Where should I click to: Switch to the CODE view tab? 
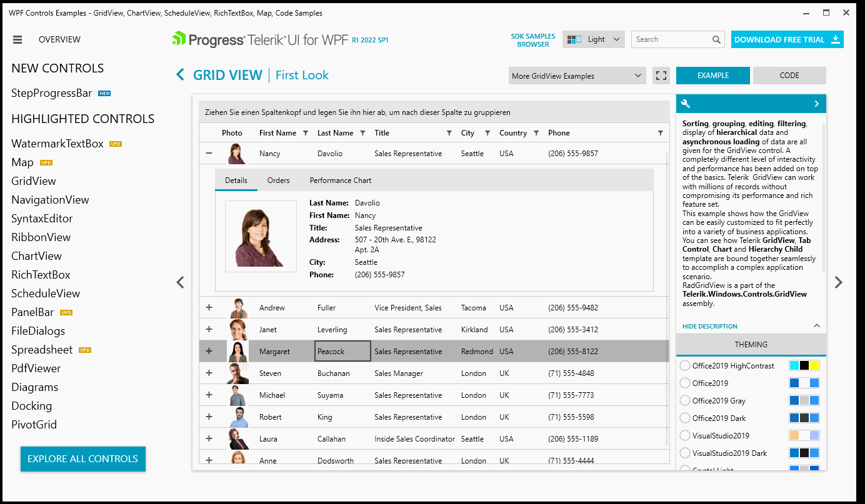[789, 76]
